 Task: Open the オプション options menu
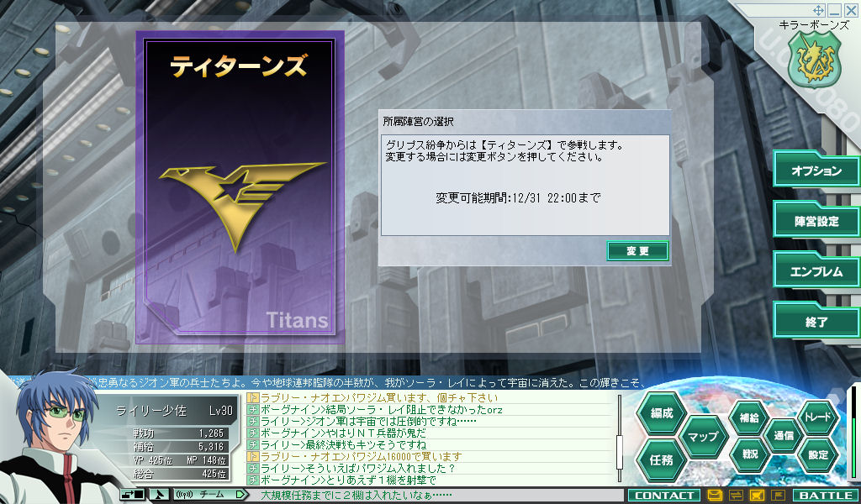(x=816, y=171)
